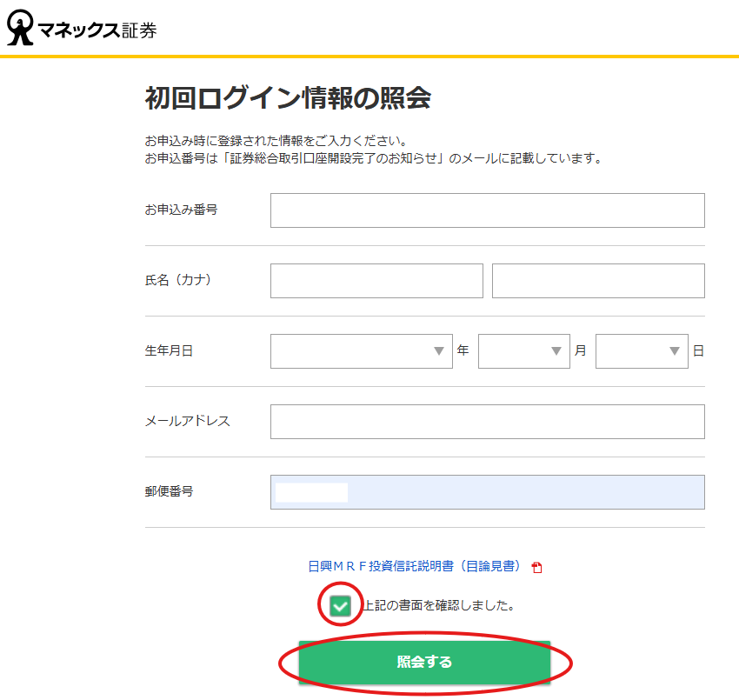Click the 生年月日 field label
739x700 pixels.
[x=169, y=350]
